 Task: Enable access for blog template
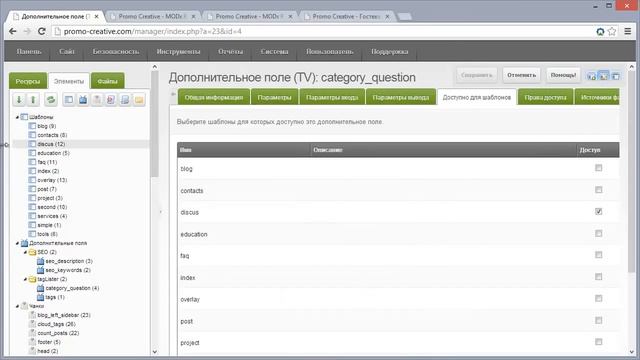[x=598, y=168]
